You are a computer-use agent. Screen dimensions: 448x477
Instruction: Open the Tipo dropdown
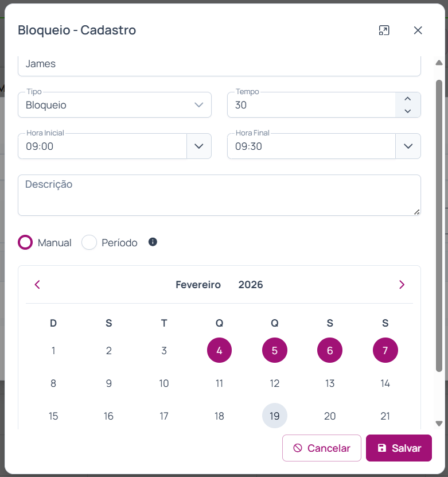click(199, 105)
